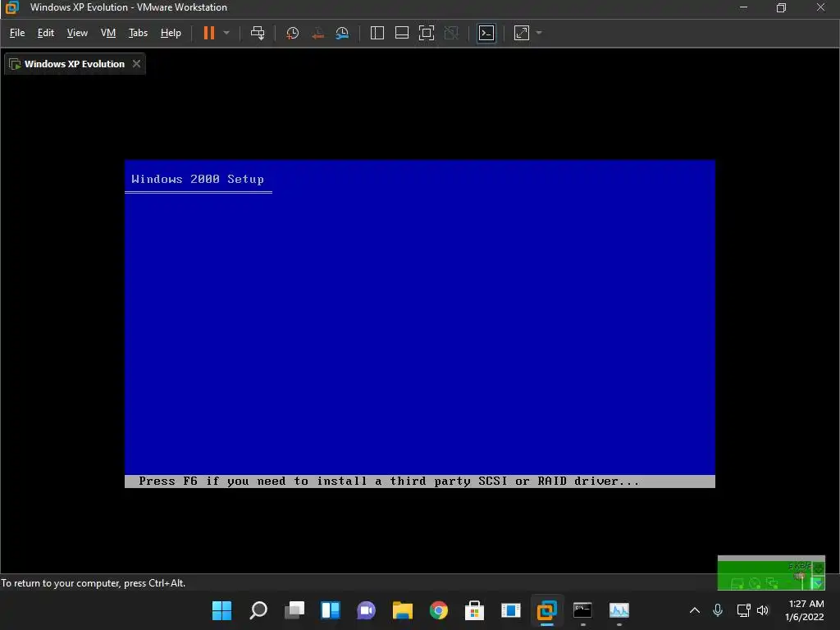
Task: Open the Tabs menu
Action: click(x=138, y=33)
